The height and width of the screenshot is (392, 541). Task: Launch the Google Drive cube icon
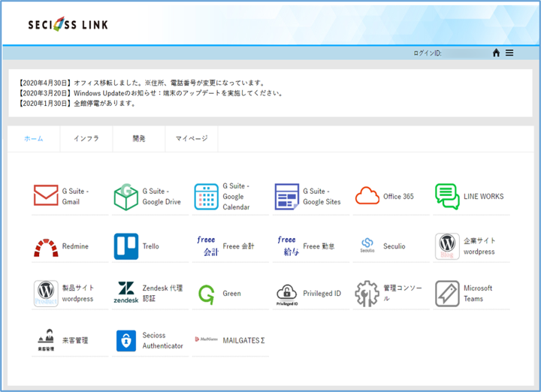(x=126, y=197)
